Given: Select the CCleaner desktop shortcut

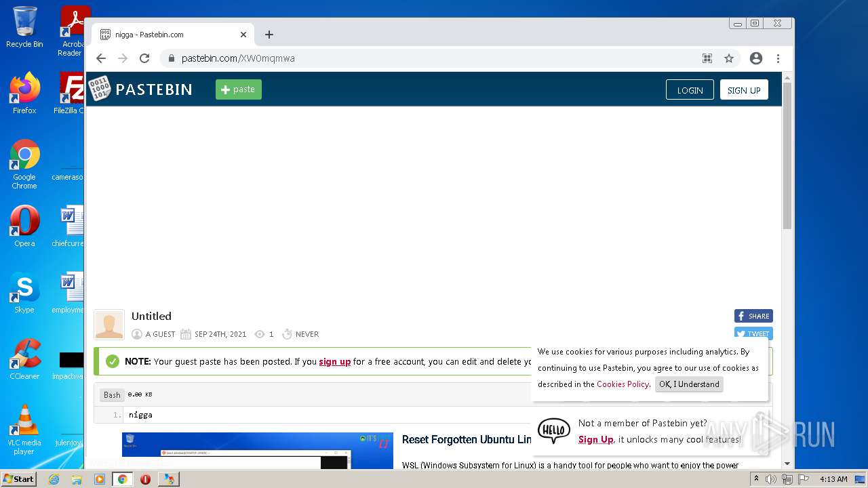Looking at the screenshot, I should (x=24, y=359).
